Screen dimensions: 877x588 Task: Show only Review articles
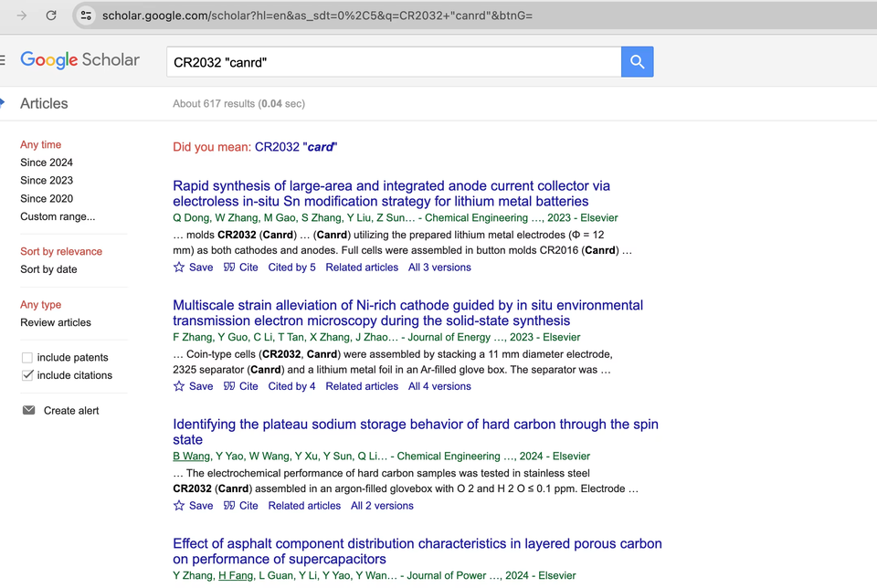[56, 322]
